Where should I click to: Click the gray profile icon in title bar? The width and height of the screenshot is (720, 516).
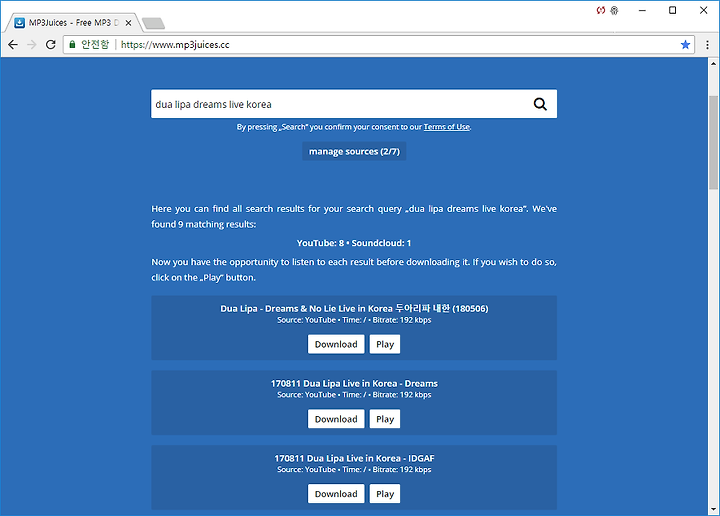tap(614, 10)
